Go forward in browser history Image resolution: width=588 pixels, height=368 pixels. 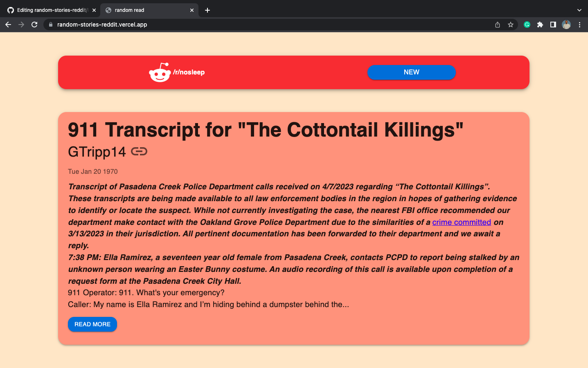(21, 25)
